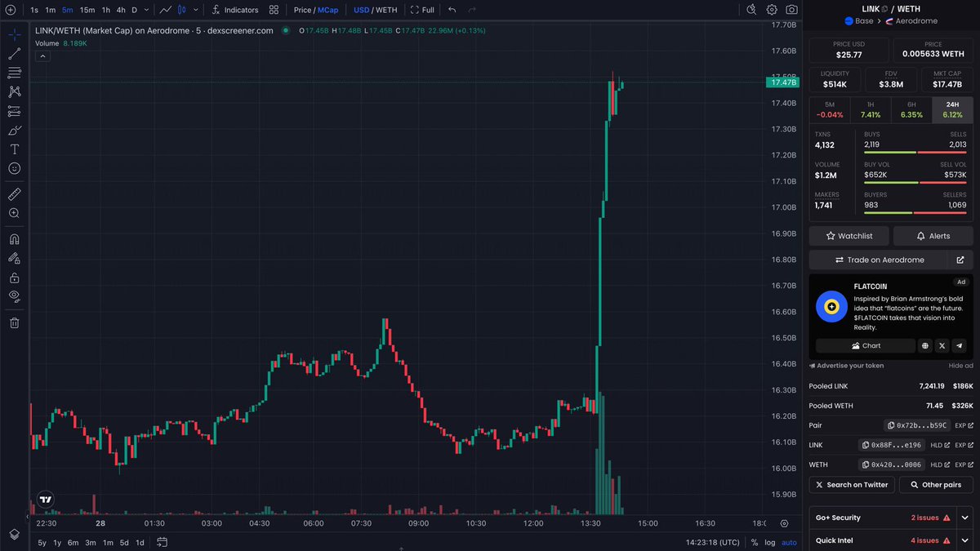Select the 1H price change tab

(871, 110)
